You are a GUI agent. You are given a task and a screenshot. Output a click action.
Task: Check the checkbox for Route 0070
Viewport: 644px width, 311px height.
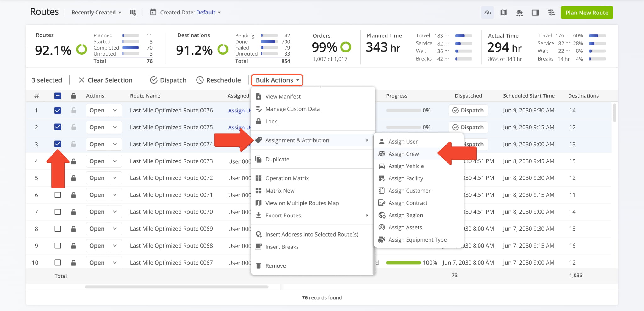pyautogui.click(x=58, y=212)
